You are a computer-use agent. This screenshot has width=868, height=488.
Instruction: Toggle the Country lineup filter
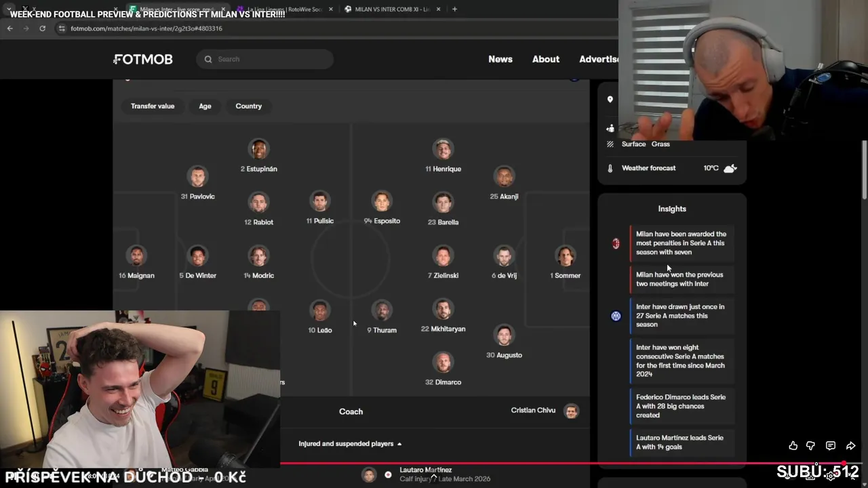[248, 106]
